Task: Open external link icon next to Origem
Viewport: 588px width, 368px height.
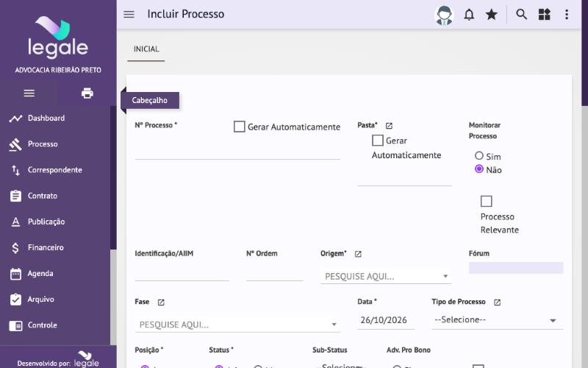Action: click(358, 254)
